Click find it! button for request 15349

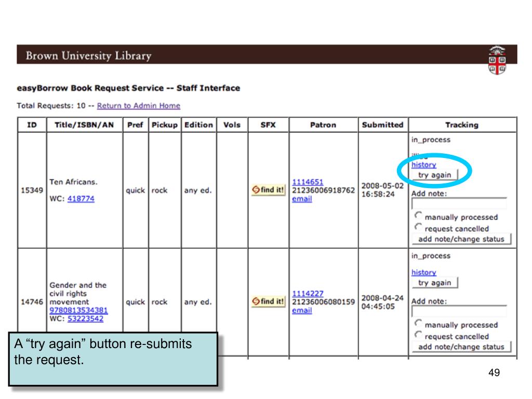(x=268, y=190)
